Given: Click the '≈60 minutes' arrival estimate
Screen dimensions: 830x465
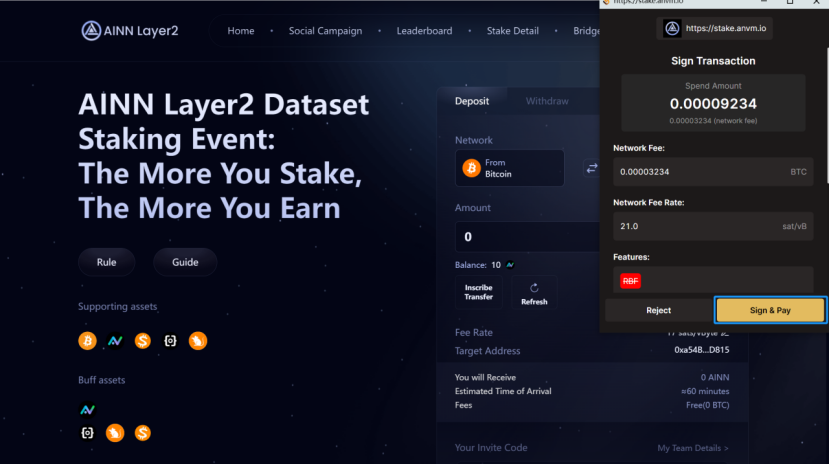Looking at the screenshot, I should tap(705, 391).
